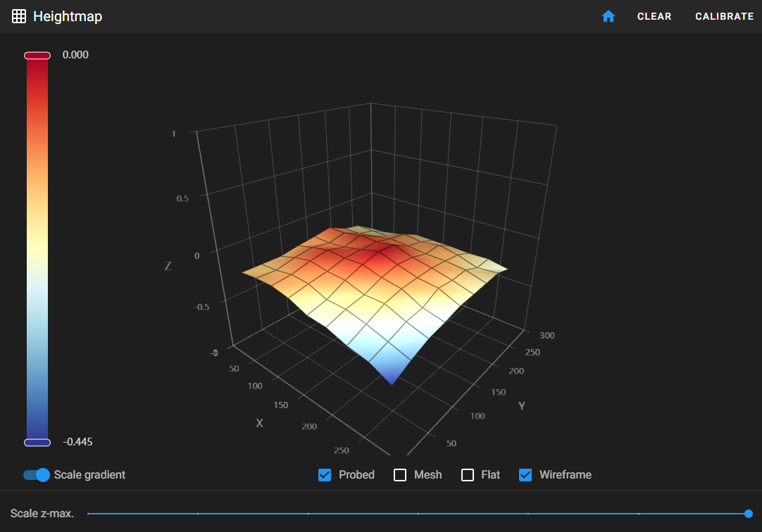Turn off the Wireframe checkbox
This screenshot has width=762, height=532.
pyautogui.click(x=525, y=475)
